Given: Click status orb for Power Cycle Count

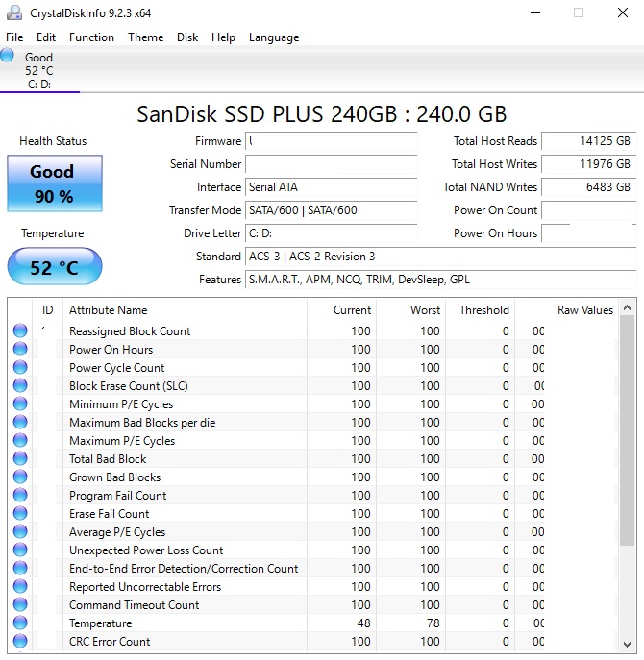Looking at the screenshot, I should (20, 367).
